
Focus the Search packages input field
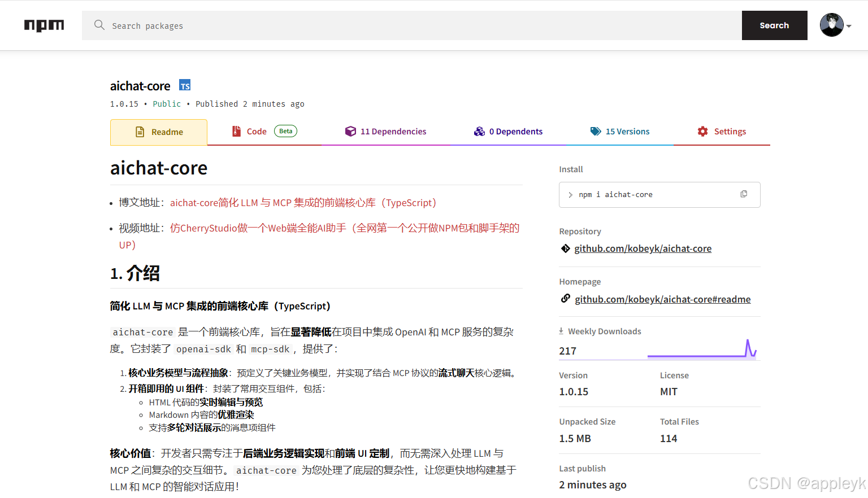[x=411, y=25]
